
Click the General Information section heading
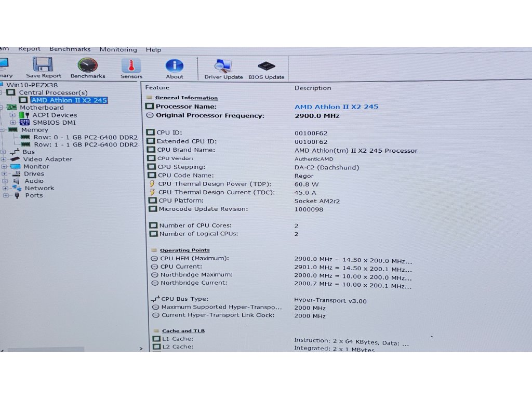187,98
